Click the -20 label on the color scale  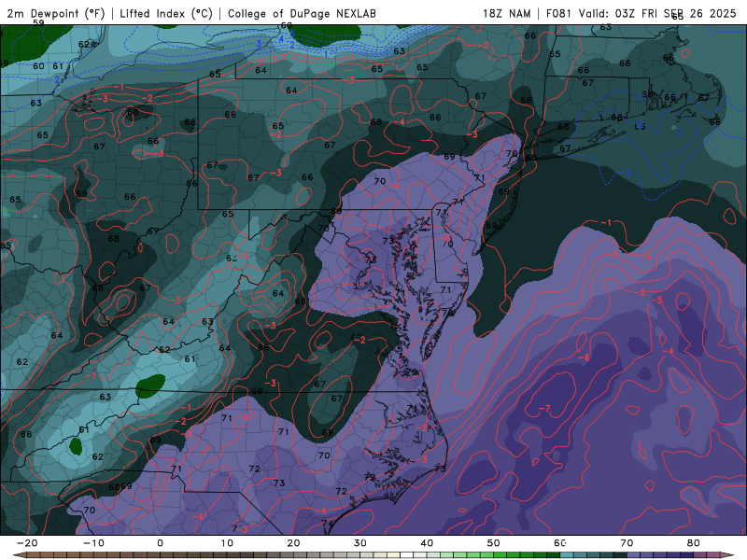point(27,543)
